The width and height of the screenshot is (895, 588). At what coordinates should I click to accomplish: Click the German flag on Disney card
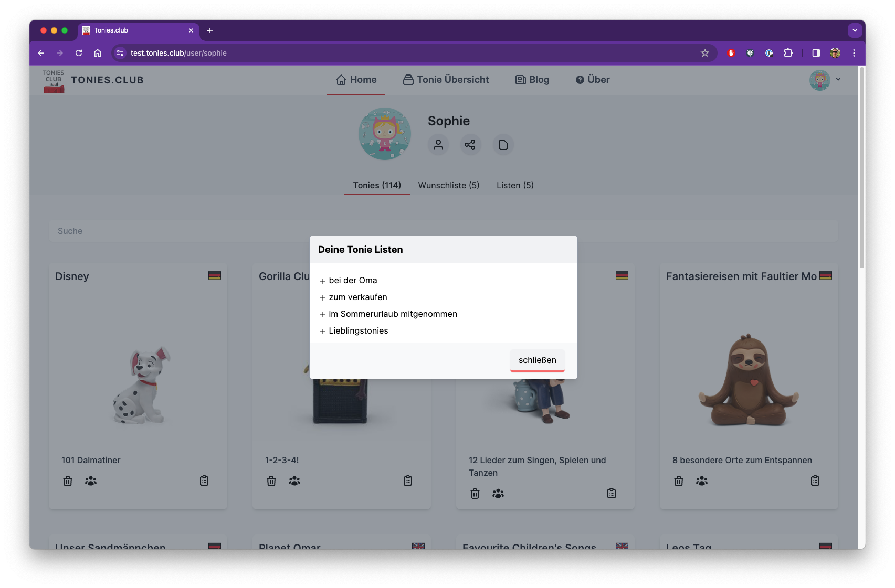[215, 275]
